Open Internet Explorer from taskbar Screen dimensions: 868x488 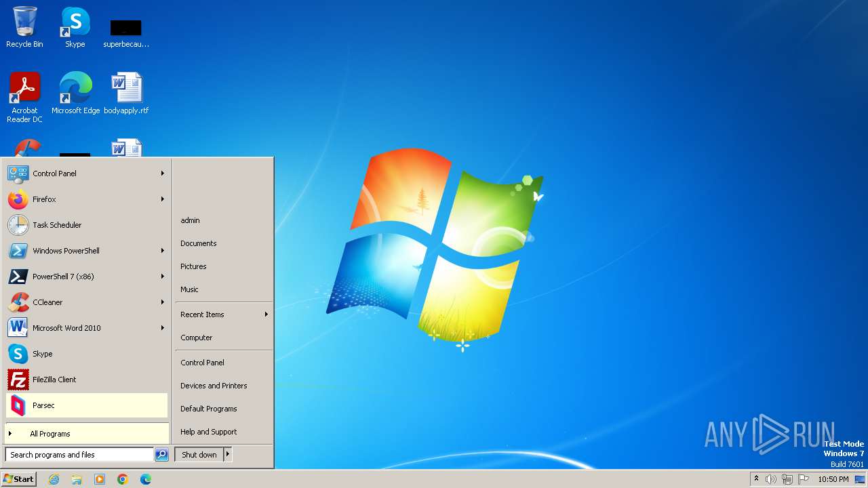point(54,479)
